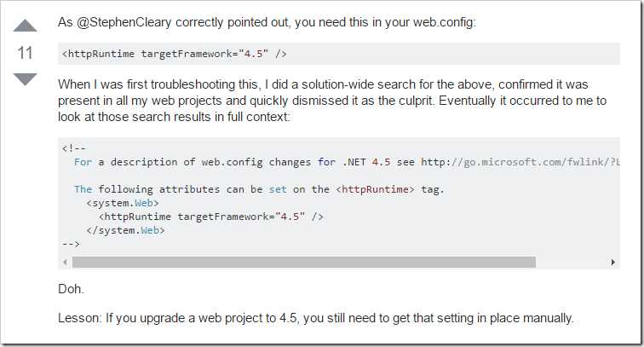Click "web.config" in the first sentence

tap(443, 22)
